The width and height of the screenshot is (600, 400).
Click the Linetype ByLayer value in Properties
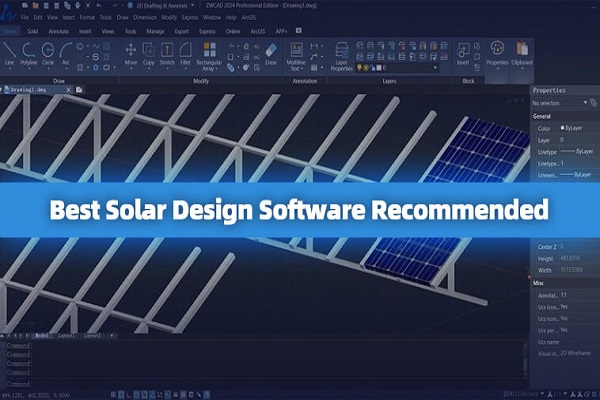tap(577, 152)
